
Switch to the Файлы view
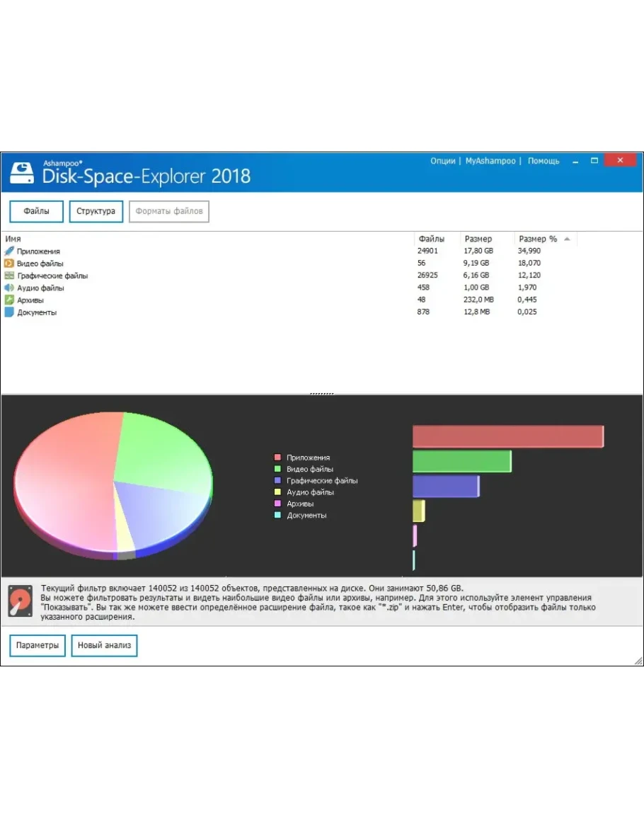pos(36,211)
